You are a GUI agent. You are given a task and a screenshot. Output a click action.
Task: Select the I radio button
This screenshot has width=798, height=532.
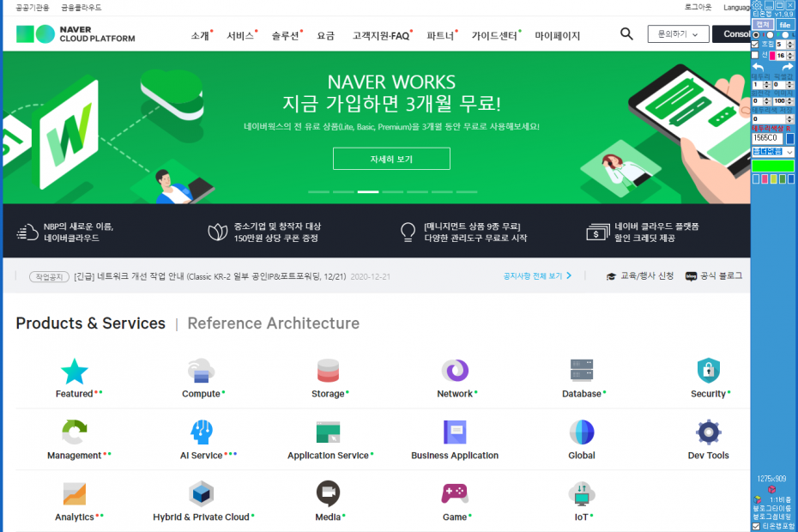click(756, 34)
